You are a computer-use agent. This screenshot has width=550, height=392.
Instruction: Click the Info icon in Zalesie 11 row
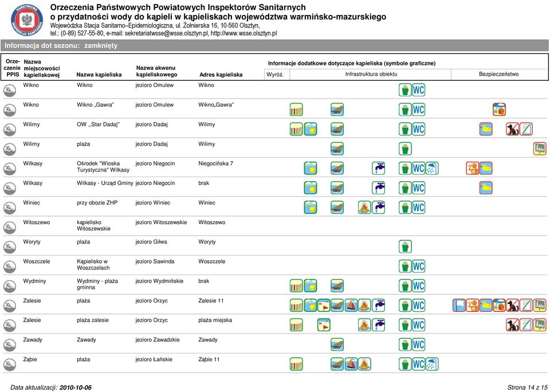tap(540, 305)
